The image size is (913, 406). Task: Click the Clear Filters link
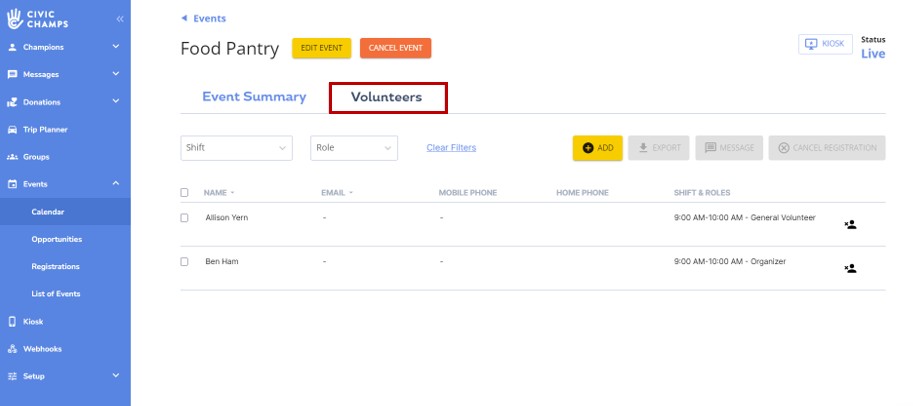[x=451, y=148]
